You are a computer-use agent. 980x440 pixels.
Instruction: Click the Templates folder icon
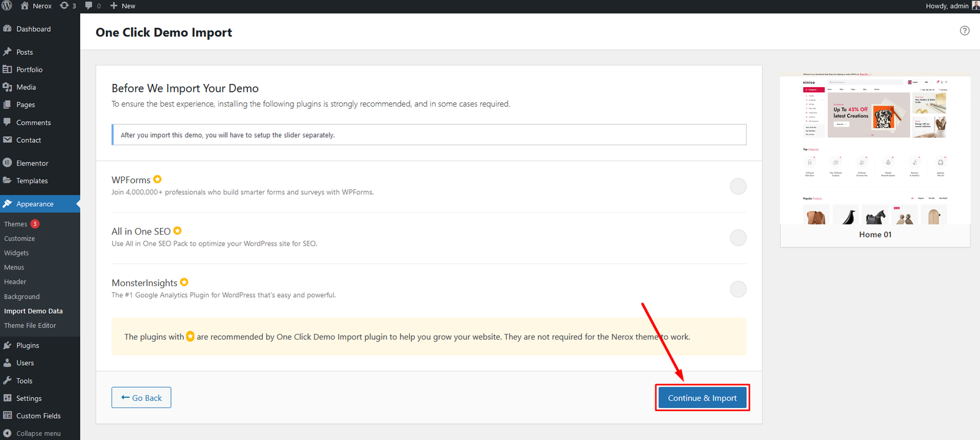click(7, 181)
